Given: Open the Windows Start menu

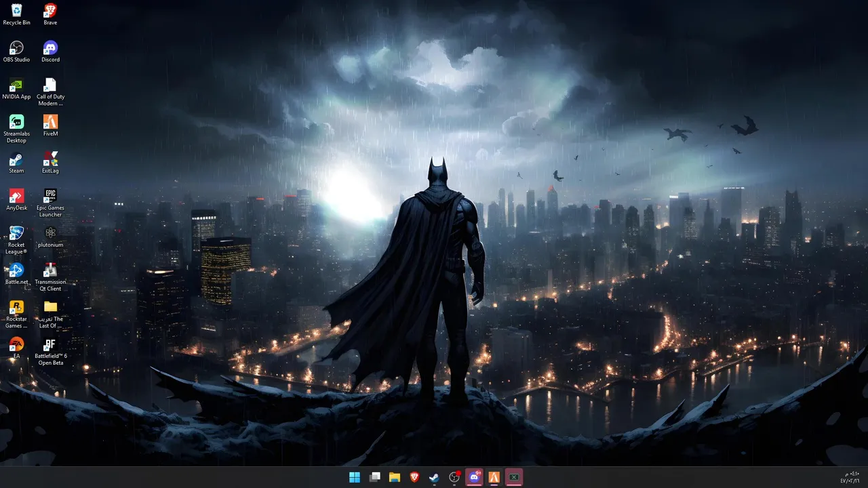Looking at the screenshot, I should click(355, 477).
